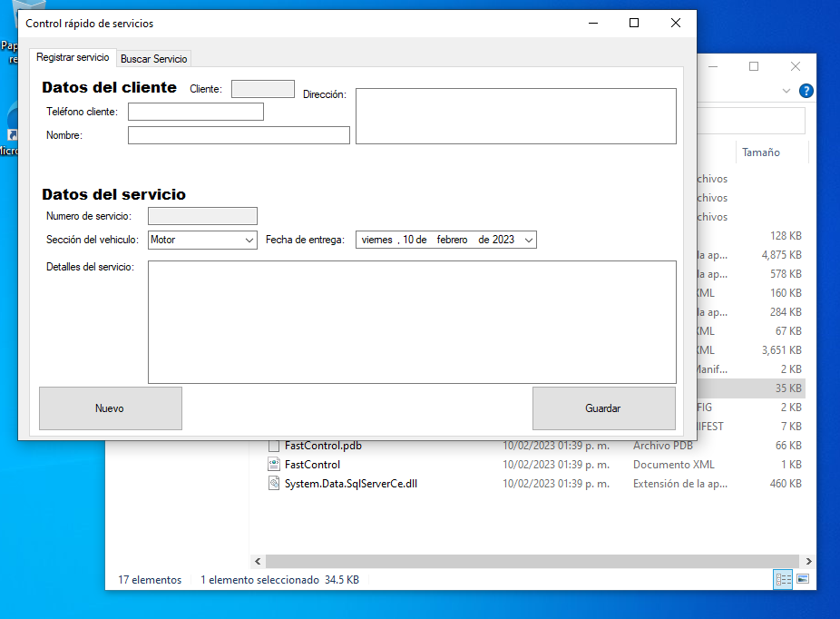This screenshot has width=840, height=619.
Task: Click the Documento XML type cell
Action: (674, 465)
